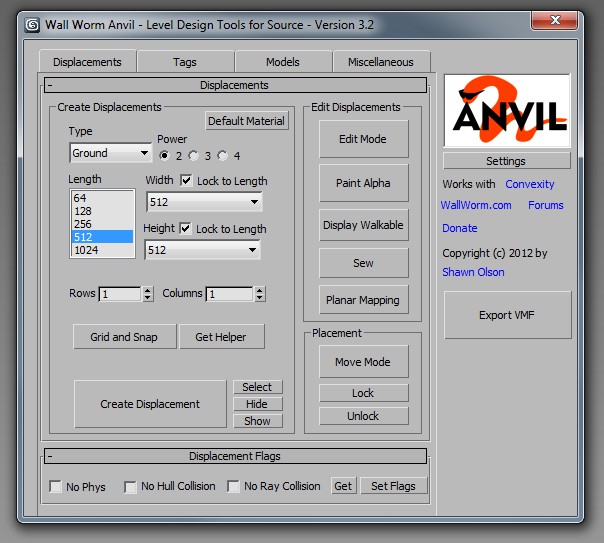This screenshot has height=543, width=604.
Task: Open the Models tab
Action: 283,62
